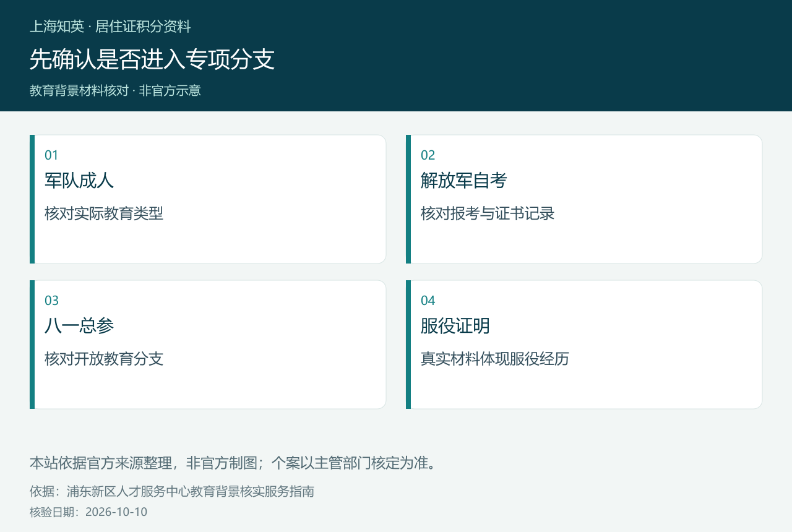Screen dimensions: 792x532
Task: Open the 军队成人 card heading
Action: pos(79,181)
